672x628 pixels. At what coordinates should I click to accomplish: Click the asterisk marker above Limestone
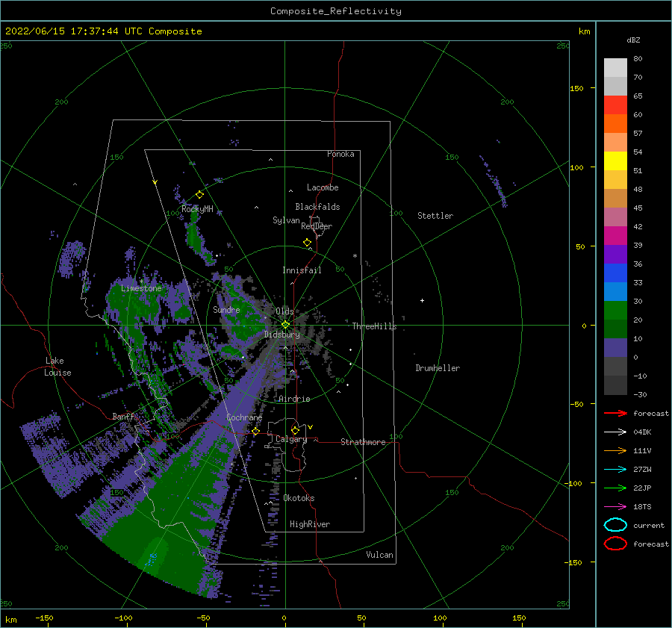click(x=141, y=282)
